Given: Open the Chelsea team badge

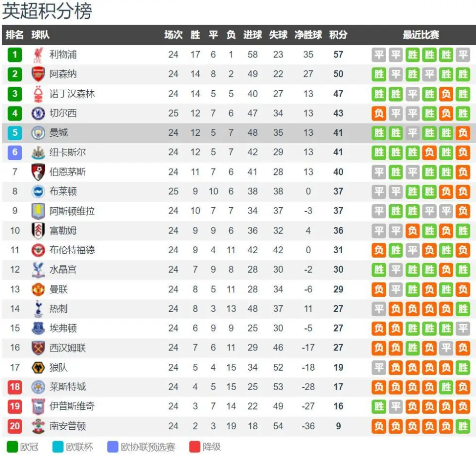Looking at the screenshot, I should point(38,113).
